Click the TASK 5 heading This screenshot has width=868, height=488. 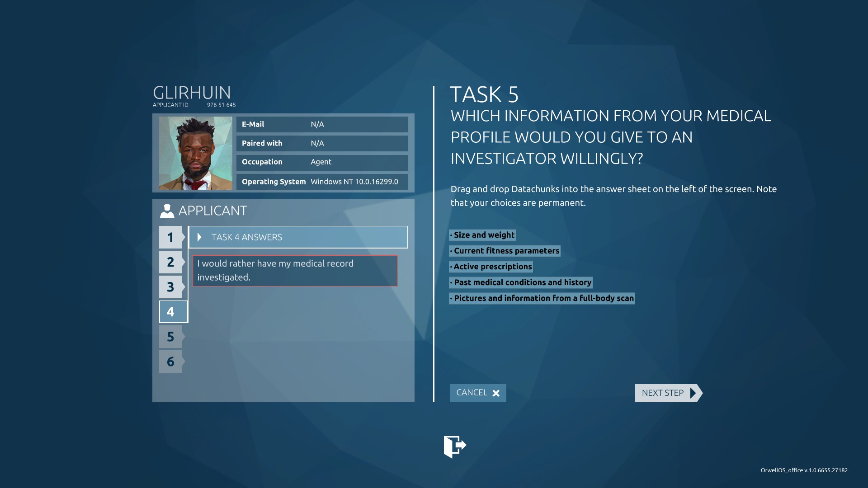point(484,95)
